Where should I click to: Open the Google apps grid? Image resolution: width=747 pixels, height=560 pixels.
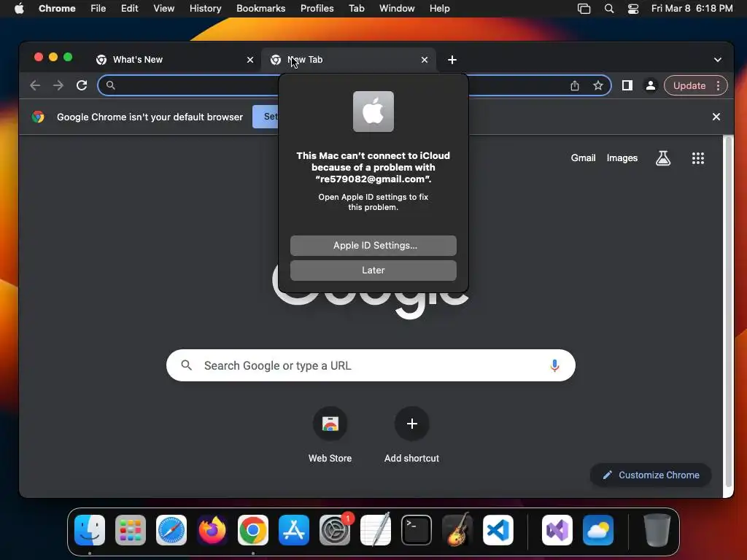click(x=698, y=158)
